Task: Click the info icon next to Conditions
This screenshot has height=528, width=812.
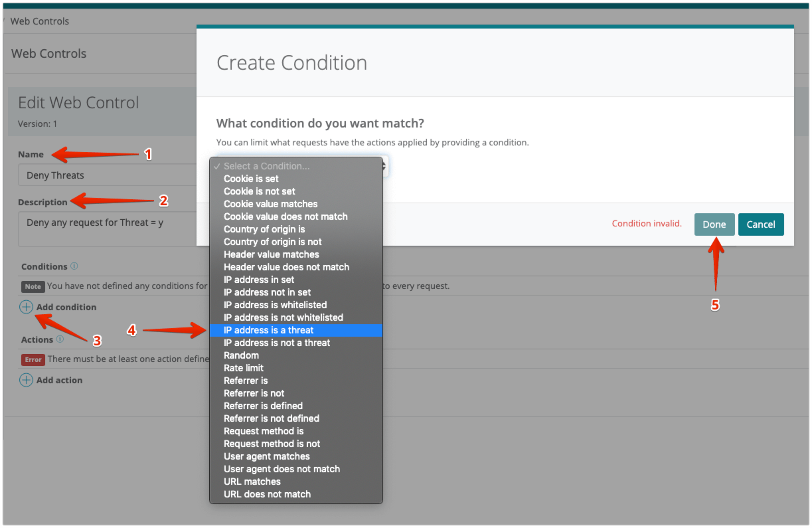Action: 74,266
